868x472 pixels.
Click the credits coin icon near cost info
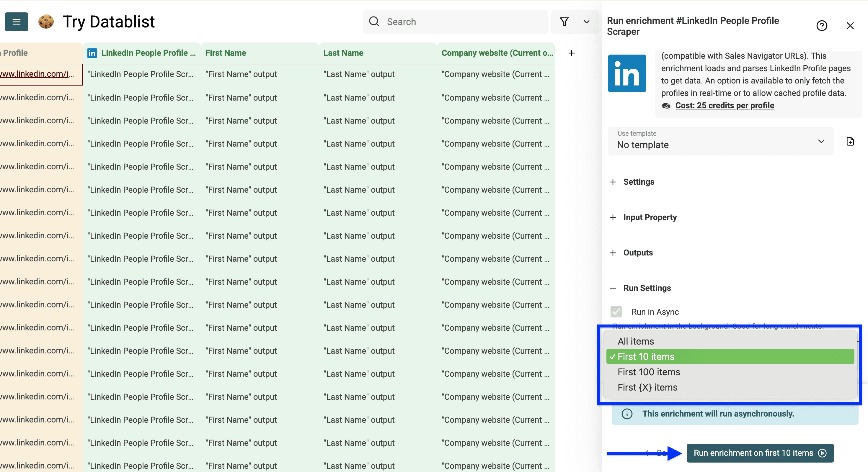pos(666,105)
